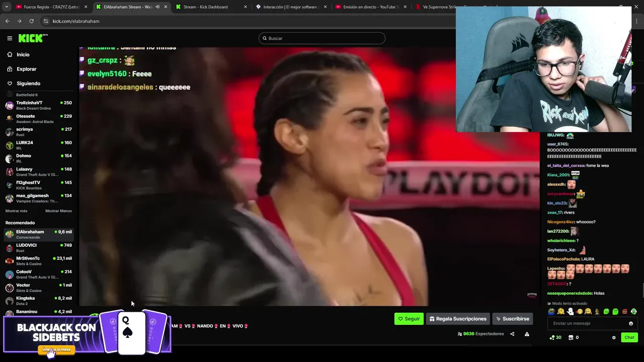644x362 pixels.
Task: Mute the ElAbrahaham Stream tab audio icon
Action: coord(157,7)
